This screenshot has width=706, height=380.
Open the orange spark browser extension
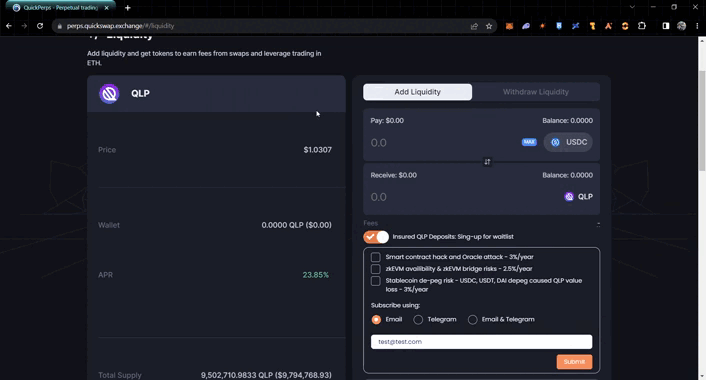[542, 26]
